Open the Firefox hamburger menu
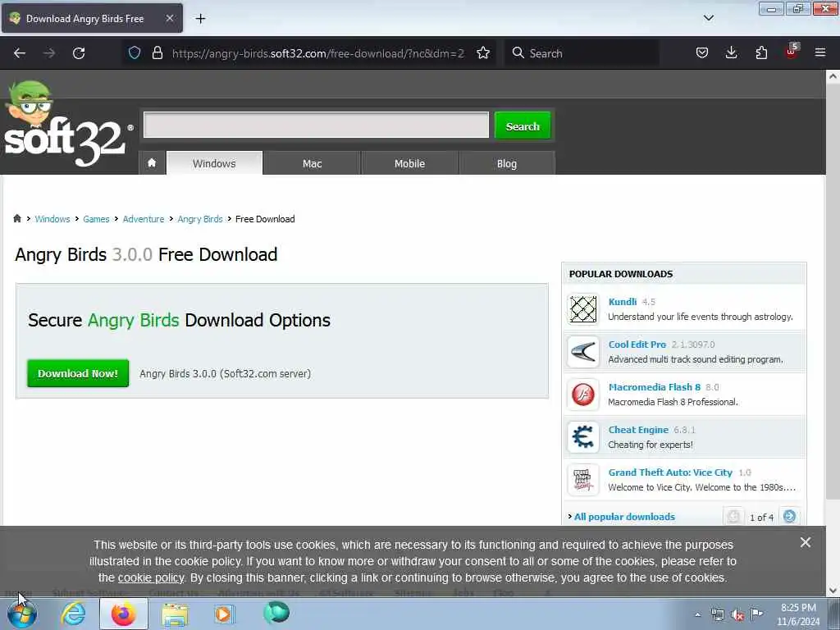Viewport: 840px width, 630px height. point(820,53)
